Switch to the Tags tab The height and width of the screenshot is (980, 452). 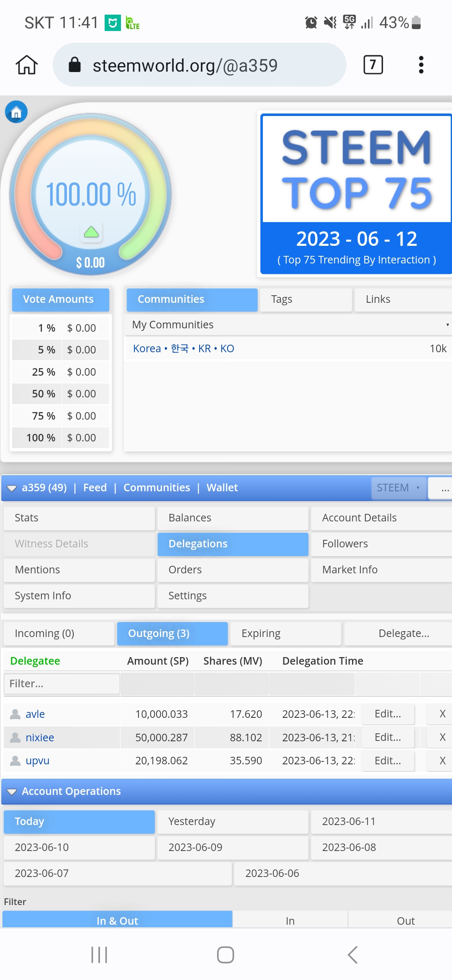click(x=306, y=299)
